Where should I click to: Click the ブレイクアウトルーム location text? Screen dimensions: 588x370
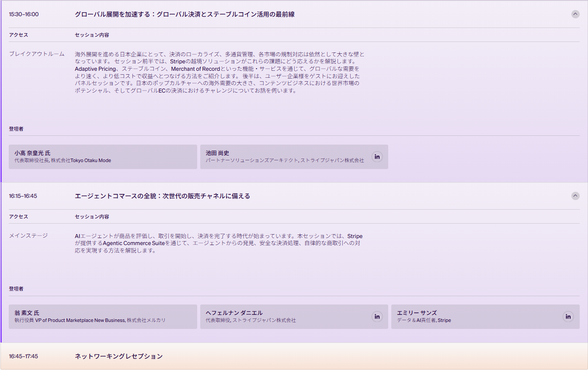click(x=37, y=54)
